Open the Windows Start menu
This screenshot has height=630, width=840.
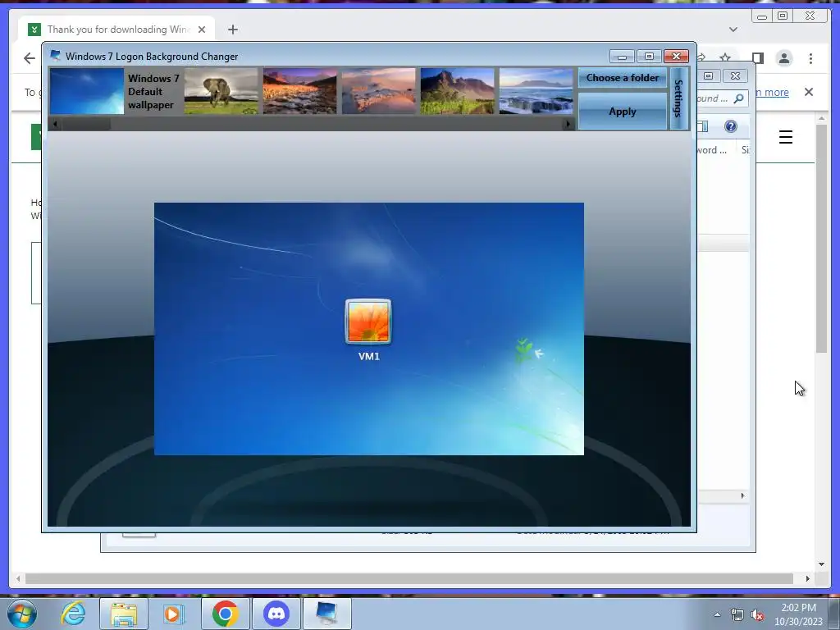[22, 614]
